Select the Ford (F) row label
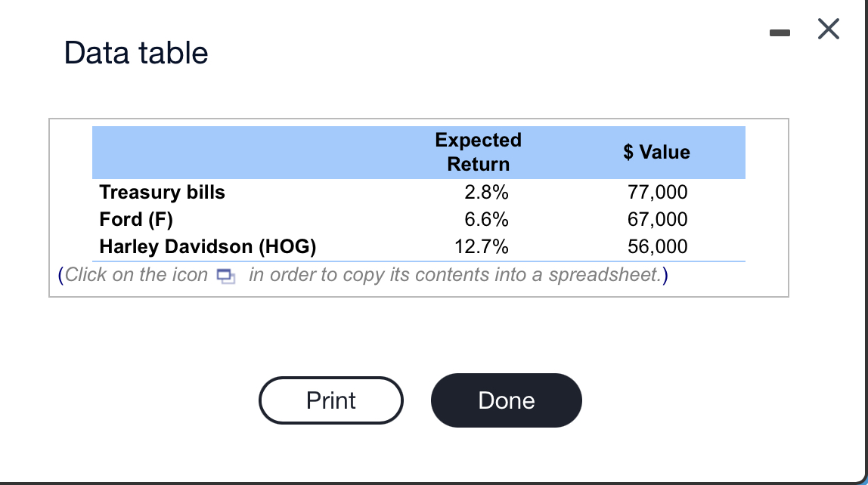Image resolution: width=868 pixels, height=485 pixels. [x=135, y=219]
